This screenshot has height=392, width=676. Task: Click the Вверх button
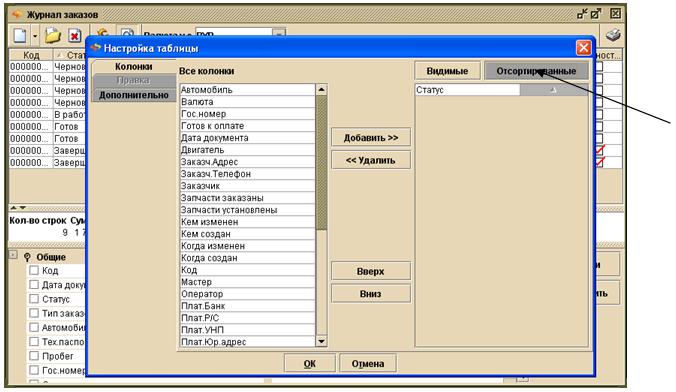pos(371,271)
